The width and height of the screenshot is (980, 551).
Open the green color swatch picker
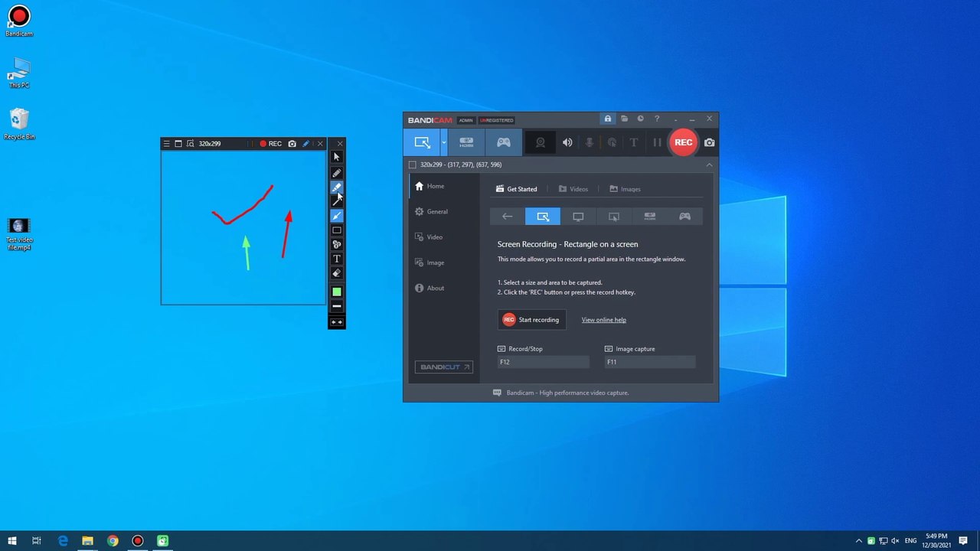(x=336, y=292)
